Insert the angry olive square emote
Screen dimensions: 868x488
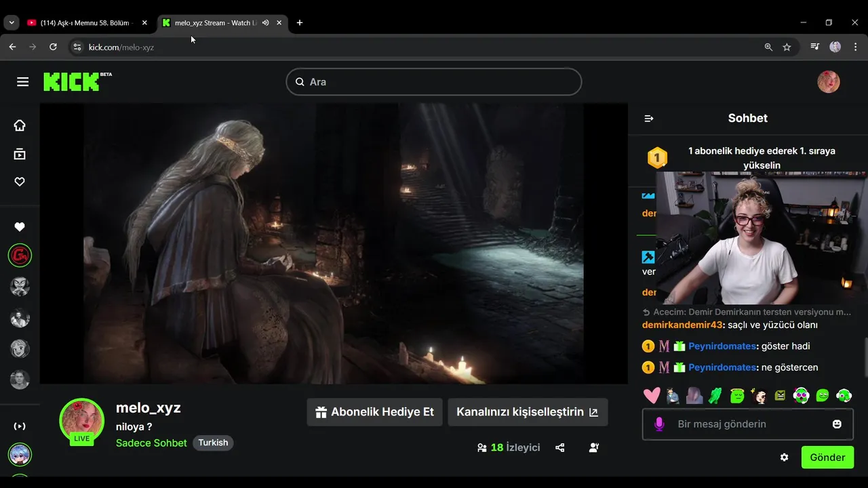[780, 396]
